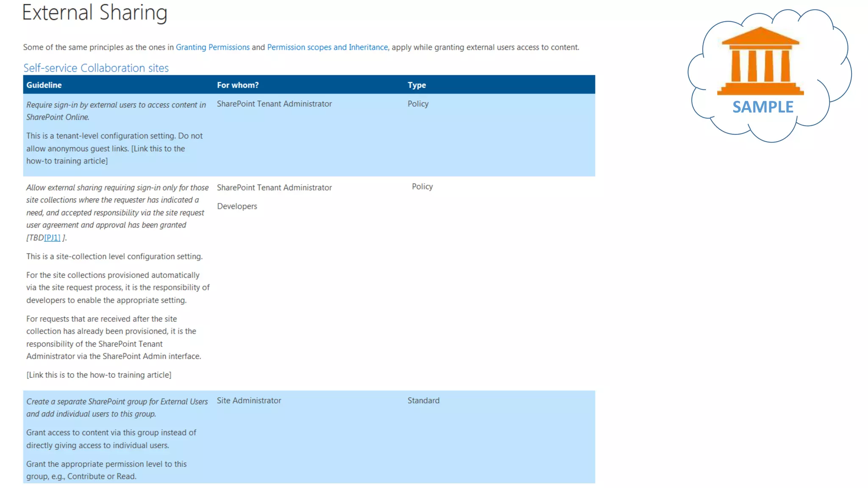Click the orange building SAMPLE cloud logo

click(x=760, y=61)
